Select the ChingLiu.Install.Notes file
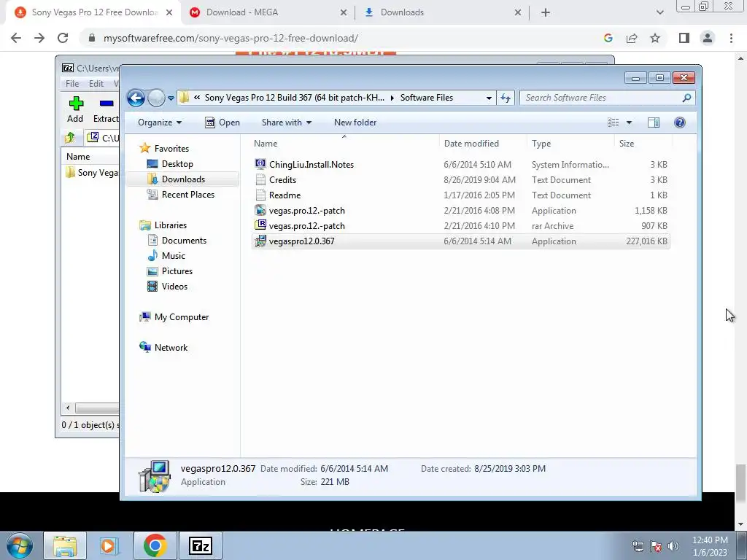This screenshot has height=560, width=747. tap(460, 164)
